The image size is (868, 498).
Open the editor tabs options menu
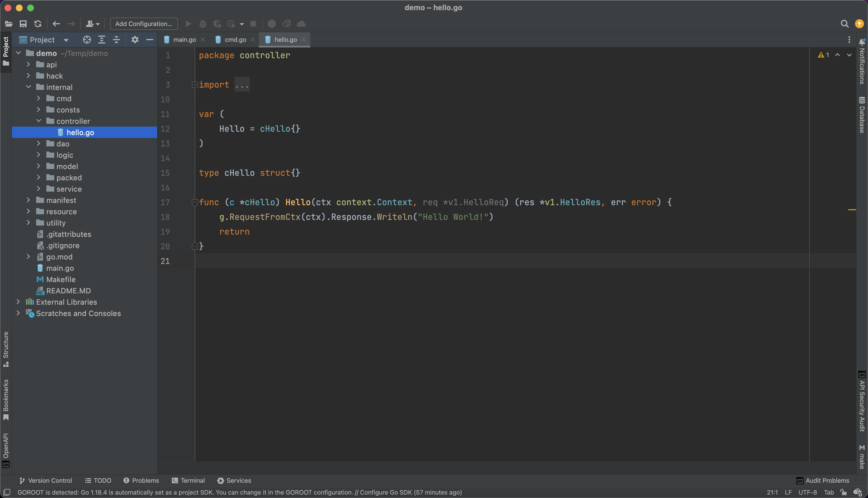coord(849,40)
